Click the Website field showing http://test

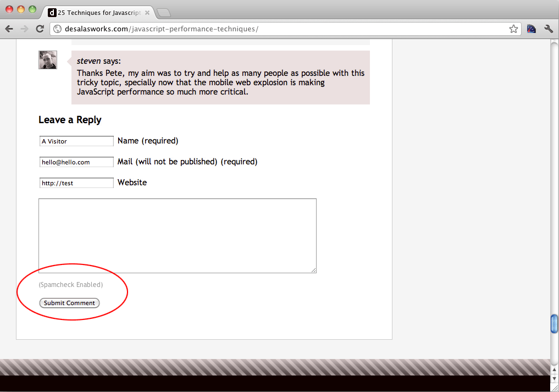click(x=76, y=183)
